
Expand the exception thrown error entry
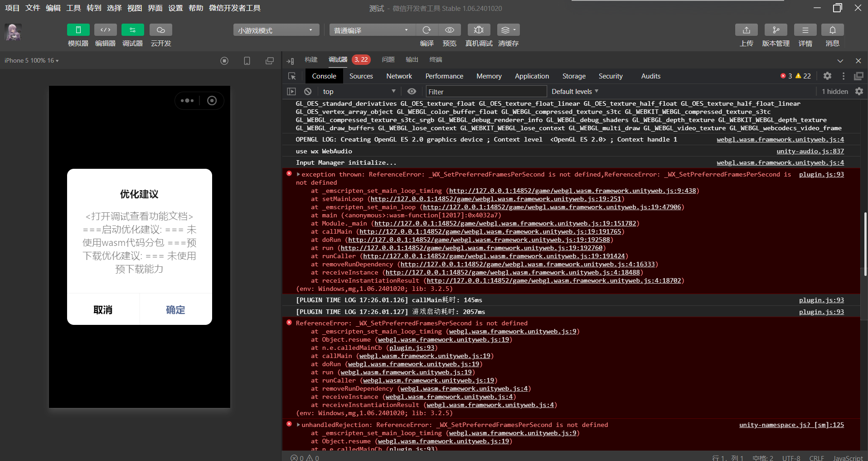coord(299,174)
